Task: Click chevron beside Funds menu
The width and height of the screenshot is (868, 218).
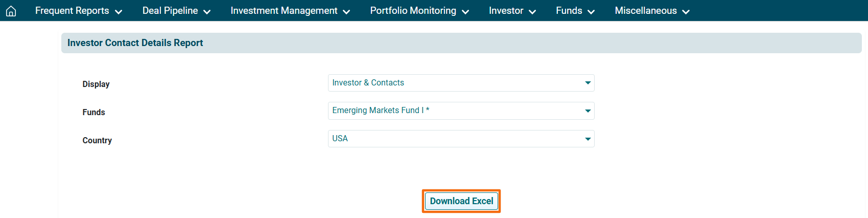Action: coord(591,12)
